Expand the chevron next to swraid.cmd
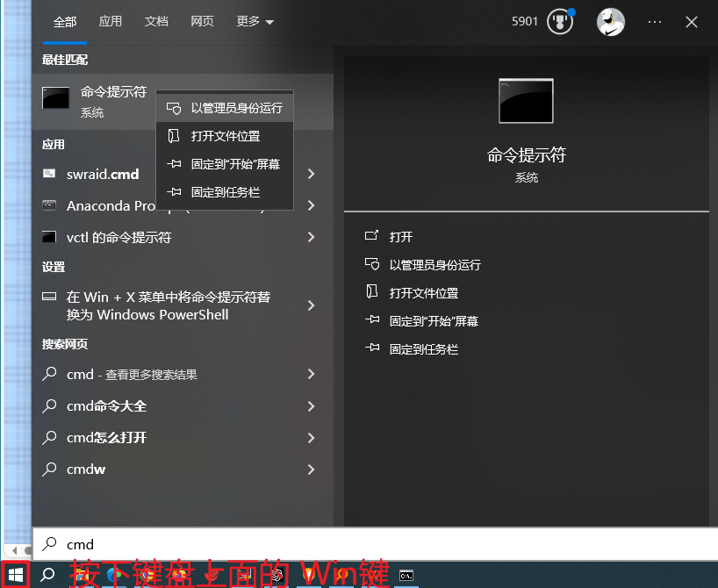This screenshot has width=718, height=588. (312, 174)
